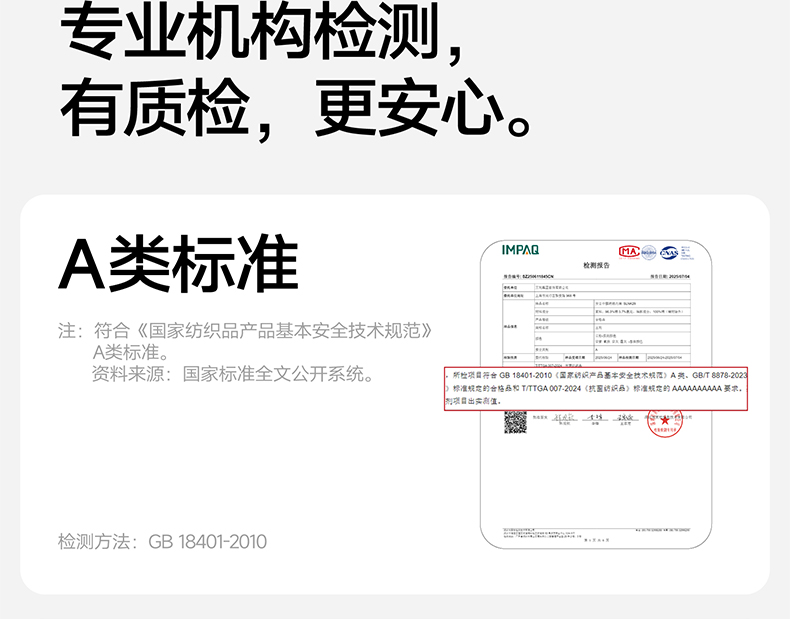Screen dimensions: 790x619
Task: Click the IMPAQ logo on the report
Action: (520, 250)
